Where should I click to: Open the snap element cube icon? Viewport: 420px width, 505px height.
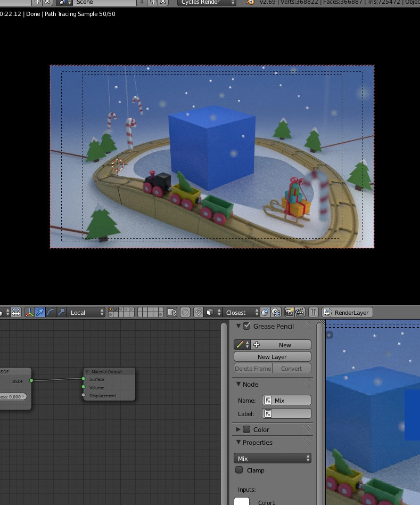click(x=213, y=312)
